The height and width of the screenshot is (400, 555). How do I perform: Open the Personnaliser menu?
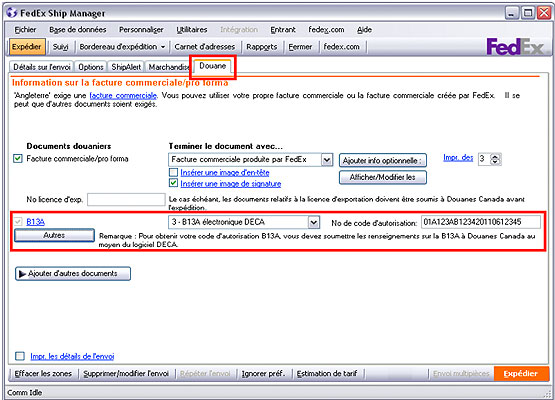coord(141,30)
